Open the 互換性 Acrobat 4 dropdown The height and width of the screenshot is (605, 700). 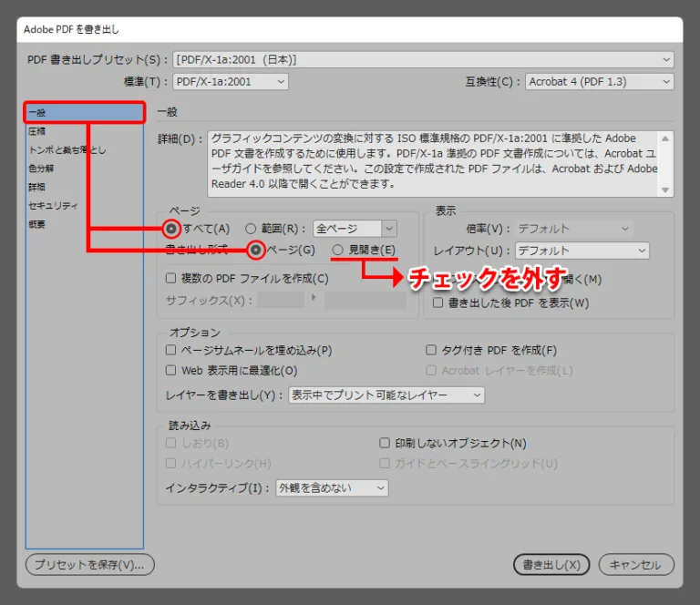599,82
